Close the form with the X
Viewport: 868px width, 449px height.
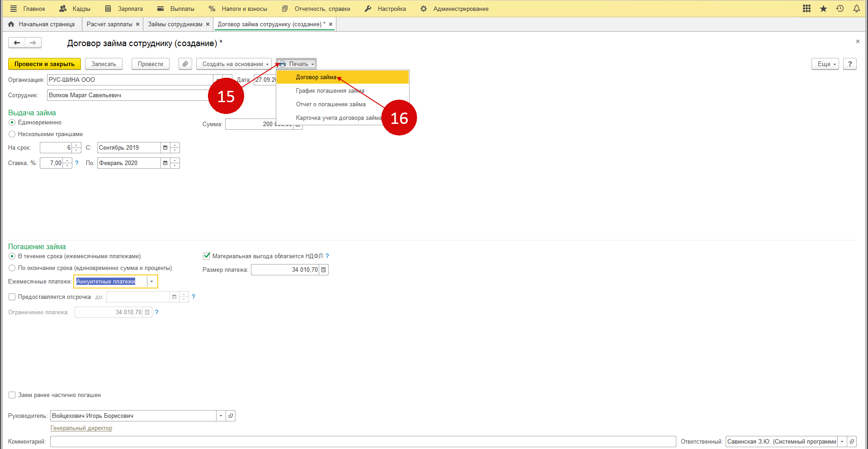tap(858, 42)
